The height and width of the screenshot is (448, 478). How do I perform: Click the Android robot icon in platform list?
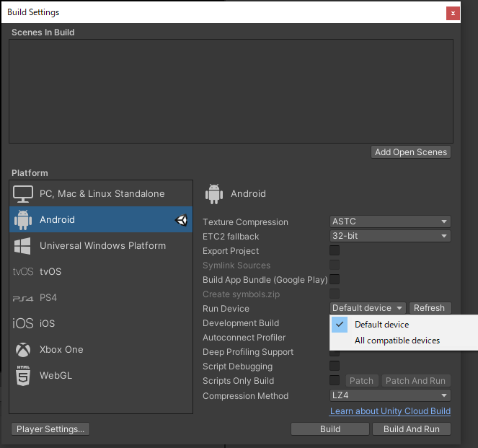click(x=24, y=220)
